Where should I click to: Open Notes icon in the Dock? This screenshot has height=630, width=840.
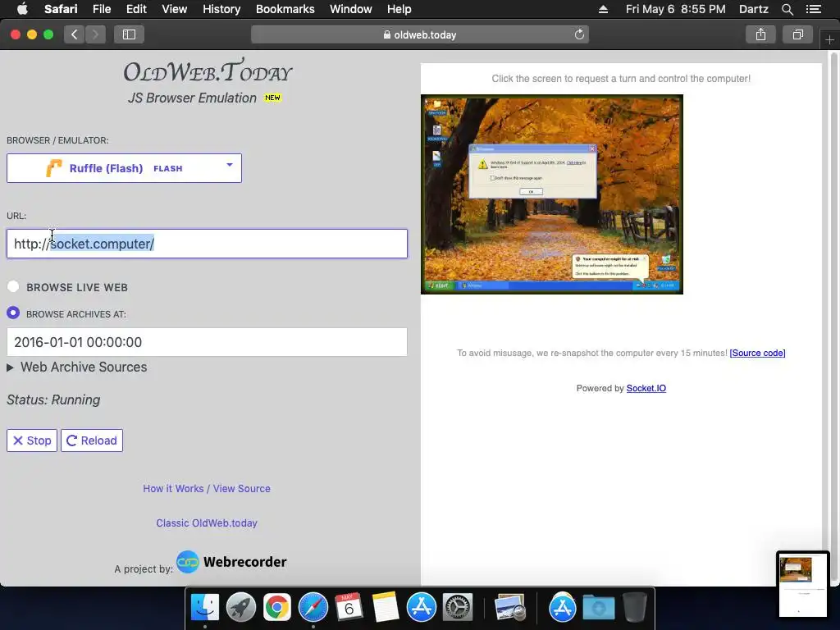(x=386, y=608)
